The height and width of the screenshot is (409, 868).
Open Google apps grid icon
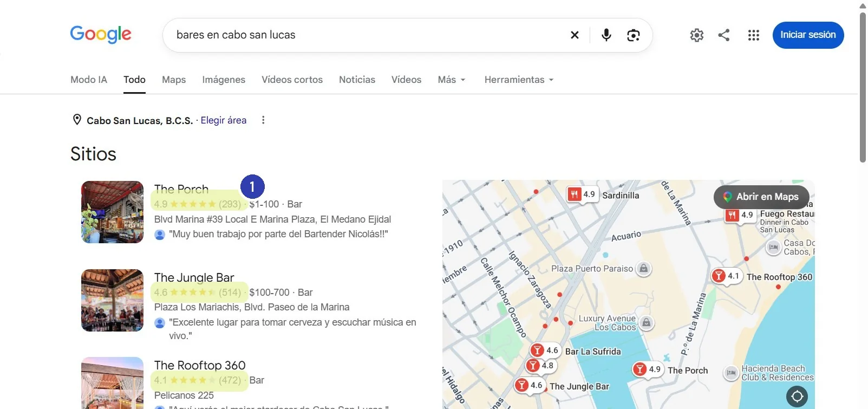[x=754, y=35]
